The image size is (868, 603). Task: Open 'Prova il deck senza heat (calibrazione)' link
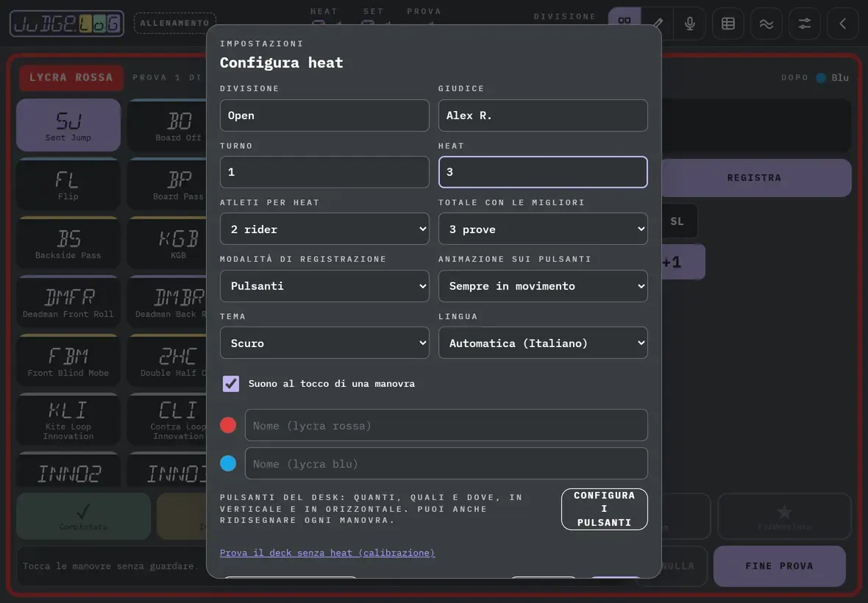[327, 553]
